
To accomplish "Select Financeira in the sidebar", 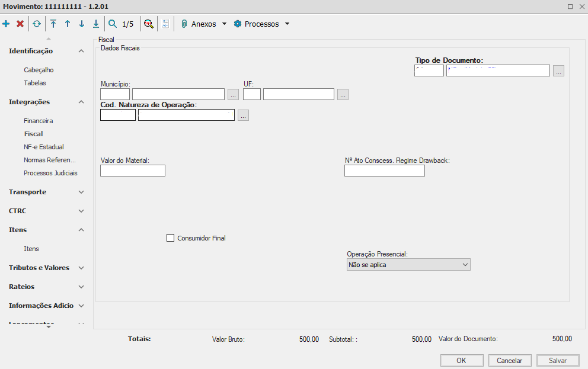I will coord(39,121).
